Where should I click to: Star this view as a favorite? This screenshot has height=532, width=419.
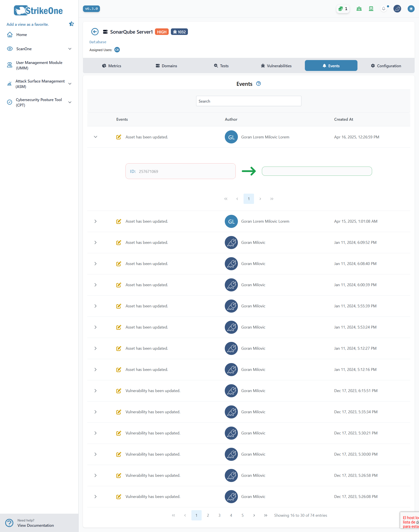coord(71,24)
